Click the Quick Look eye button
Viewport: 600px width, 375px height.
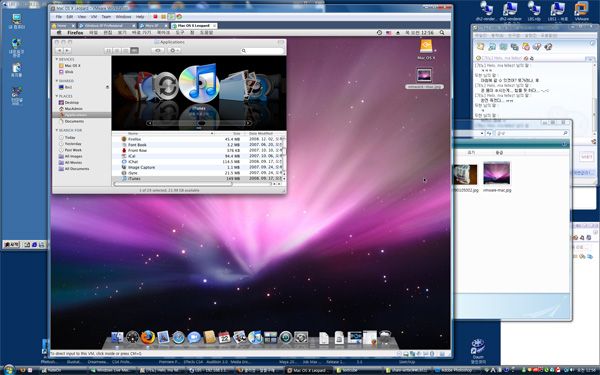[158, 51]
